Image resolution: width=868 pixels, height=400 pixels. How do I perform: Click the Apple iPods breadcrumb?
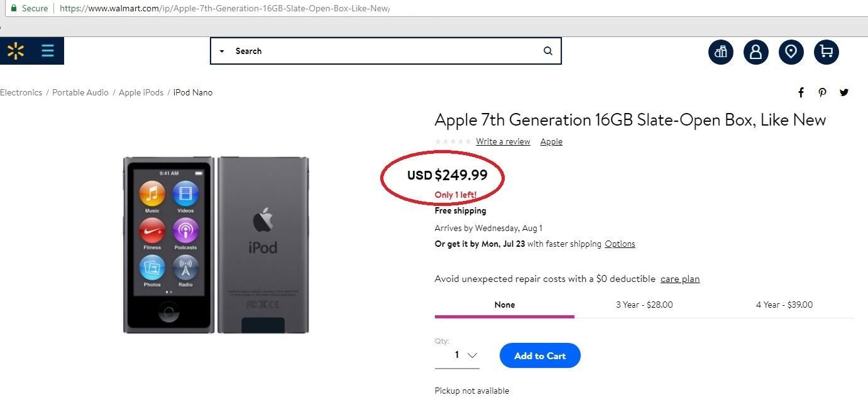click(141, 92)
